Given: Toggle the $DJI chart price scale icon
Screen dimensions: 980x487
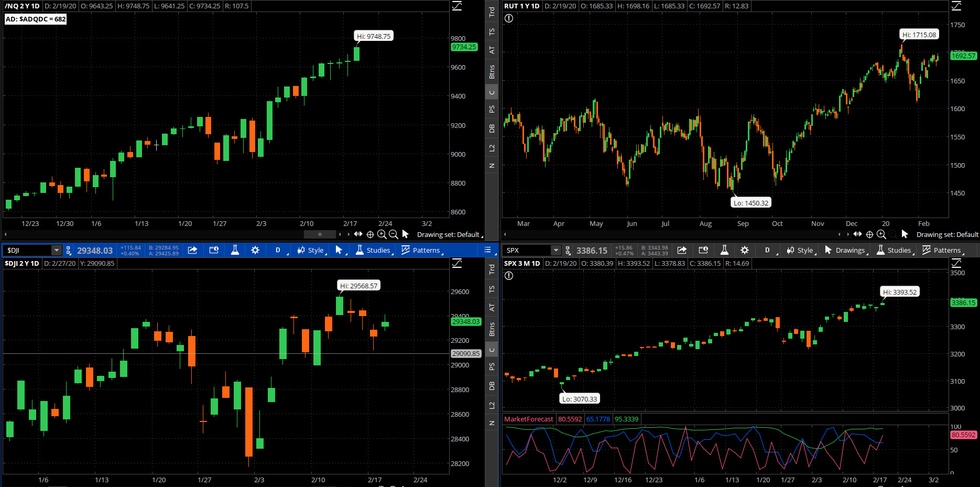Looking at the screenshot, I should tap(457, 263).
